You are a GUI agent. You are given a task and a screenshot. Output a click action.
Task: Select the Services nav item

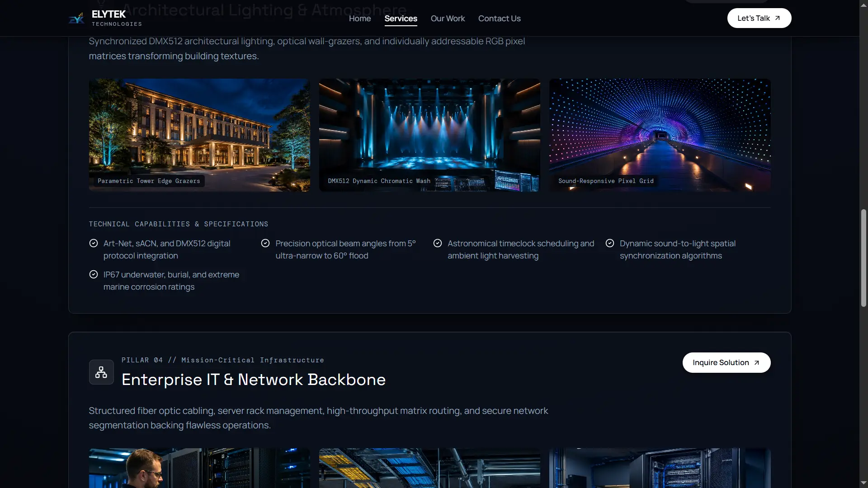click(401, 19)
